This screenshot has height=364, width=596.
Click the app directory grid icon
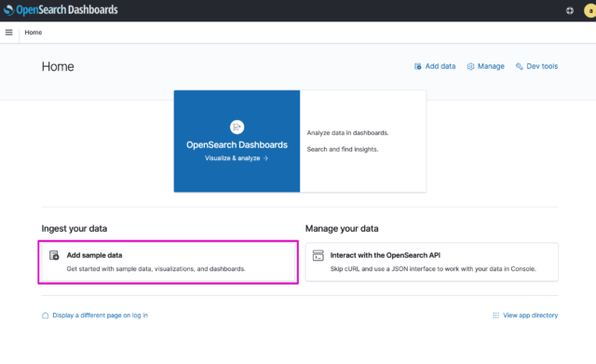(x=496, y=316)
